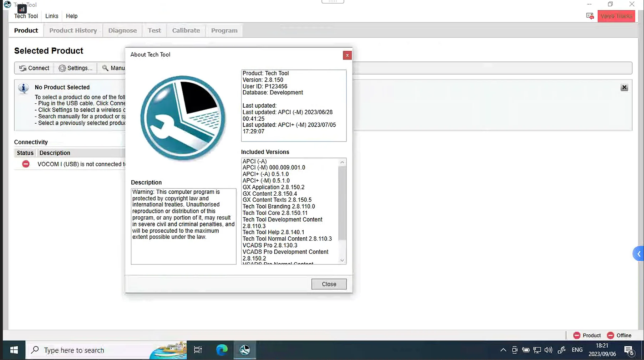
Task: Select 'APCI (-M) 000.009.001.0' entry
Action: coord(274,168)
